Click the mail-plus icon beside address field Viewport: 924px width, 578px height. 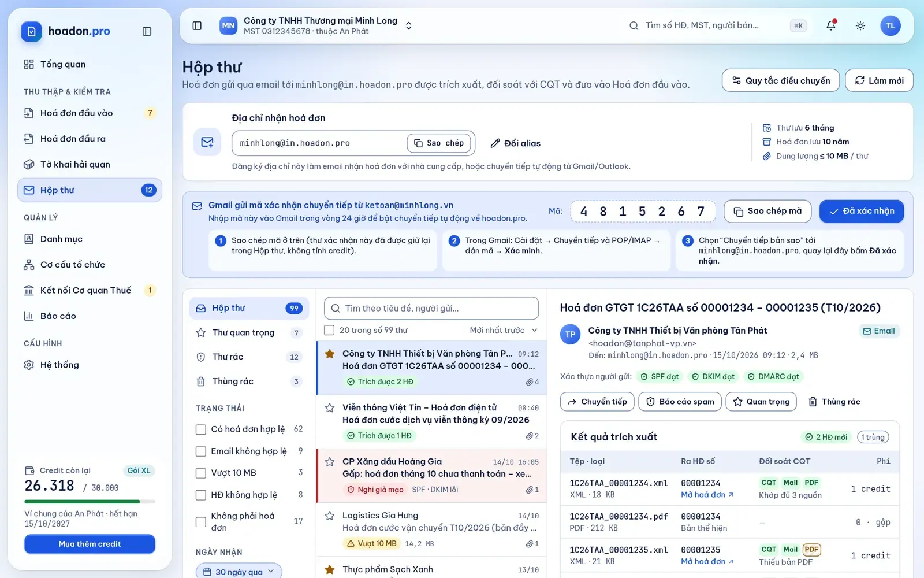(x=207, y=142)
